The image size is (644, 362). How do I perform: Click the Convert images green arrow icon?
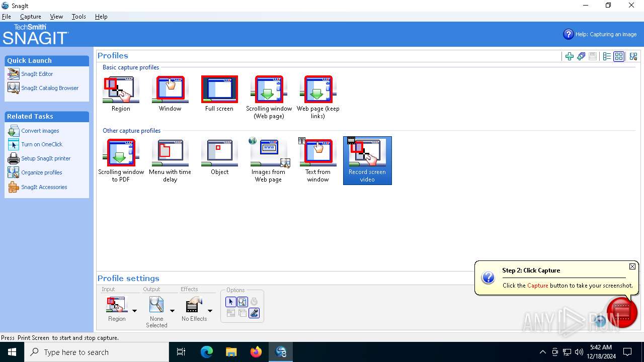pyautogui.click(x=14, y=131)
